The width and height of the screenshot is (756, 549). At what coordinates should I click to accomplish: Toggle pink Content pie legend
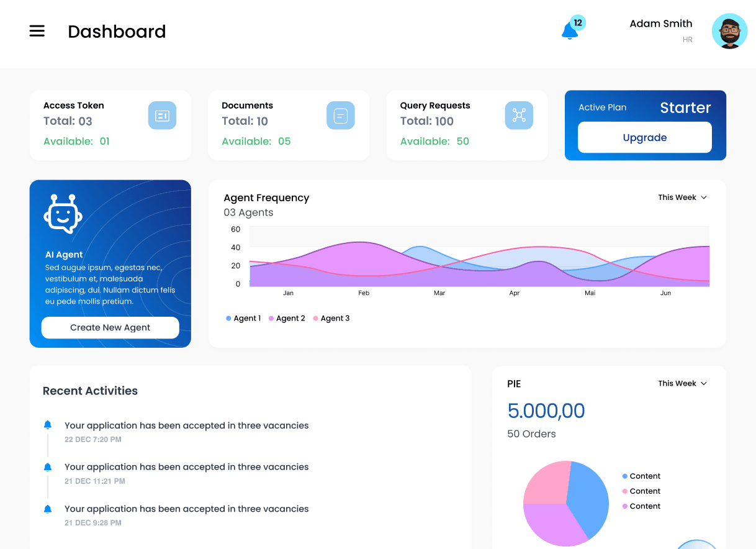[641, 491]
